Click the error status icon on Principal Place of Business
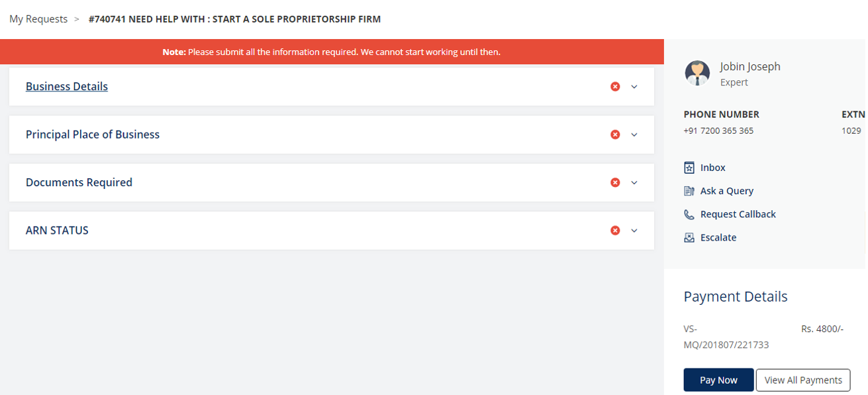 coord(615,134)
